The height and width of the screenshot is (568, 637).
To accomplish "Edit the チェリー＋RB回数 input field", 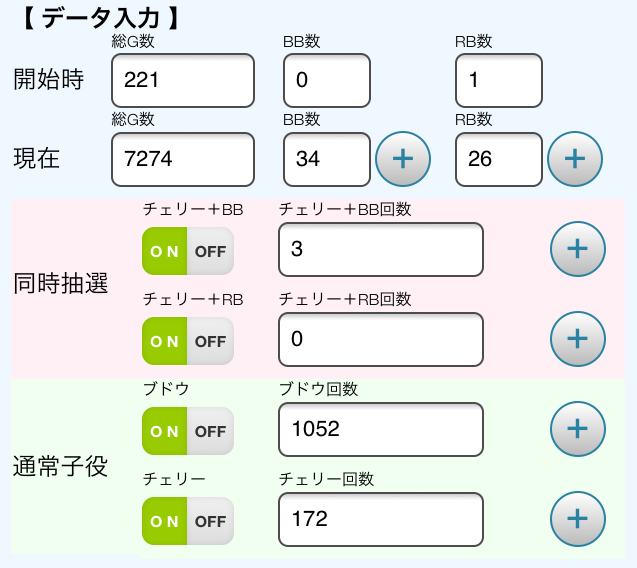I will (380, 339).
